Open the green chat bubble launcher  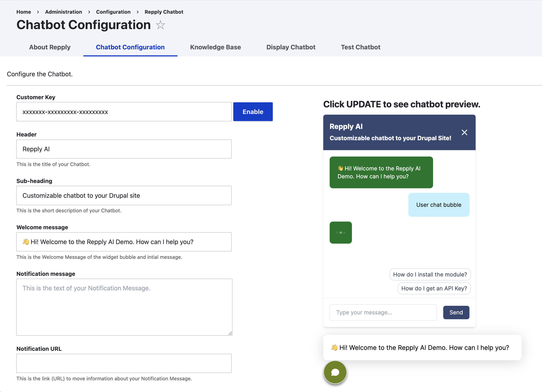(x=335, y=372)
